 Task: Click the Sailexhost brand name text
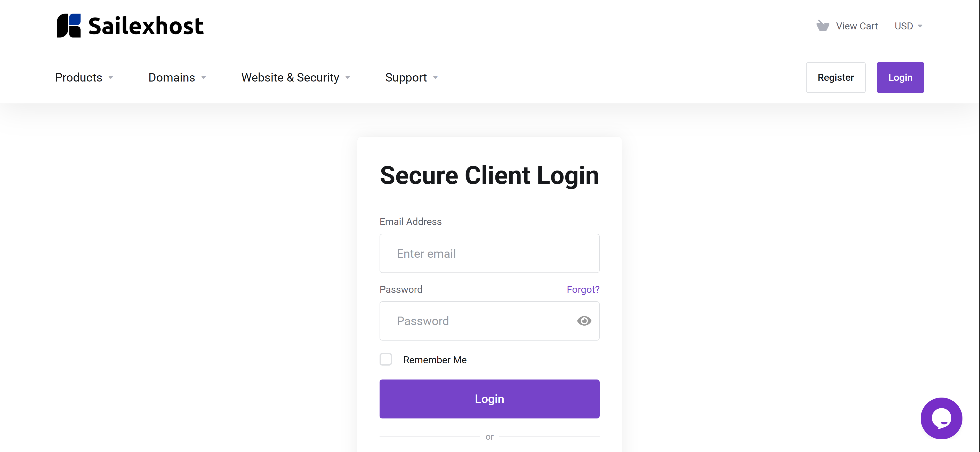(146, 26)
